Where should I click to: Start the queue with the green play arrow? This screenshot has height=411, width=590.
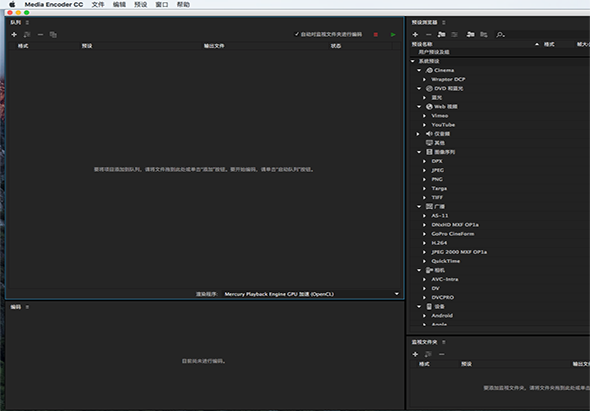click(x=393, y=35)
